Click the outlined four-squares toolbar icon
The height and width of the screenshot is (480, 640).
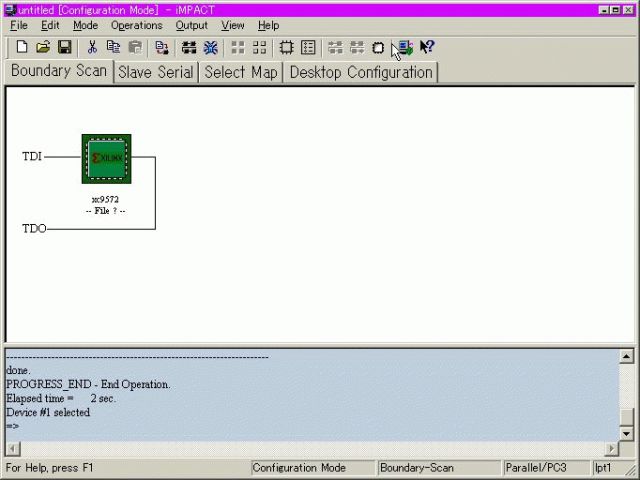coord(260,48)
